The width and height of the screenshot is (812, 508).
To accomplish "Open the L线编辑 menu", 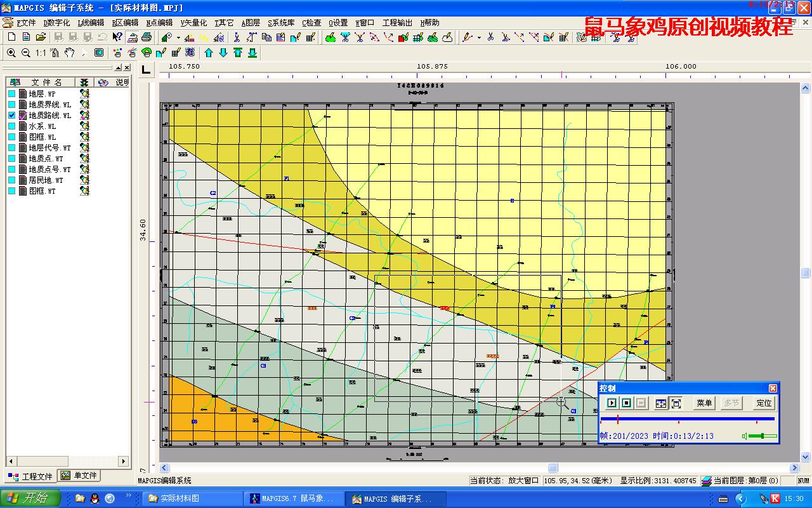I will [91, 23].
